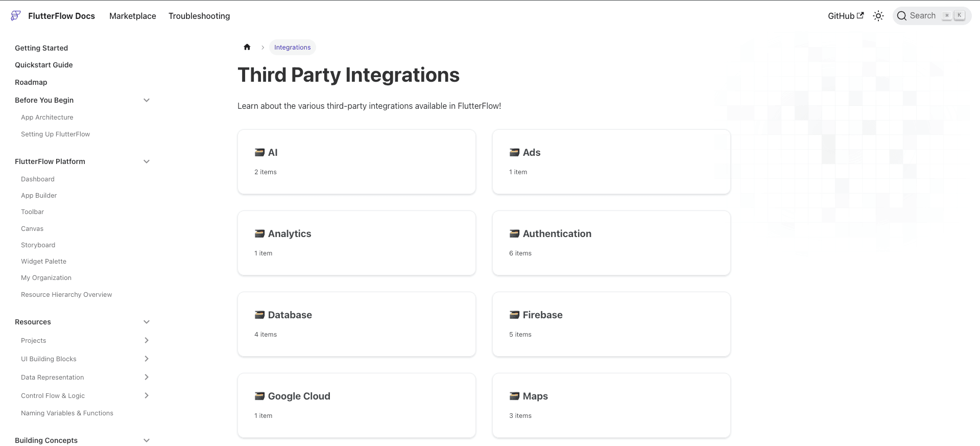Screen dimensions: 980x446
Task: Open Dashboard sidebar link
Action: [38, 179]
